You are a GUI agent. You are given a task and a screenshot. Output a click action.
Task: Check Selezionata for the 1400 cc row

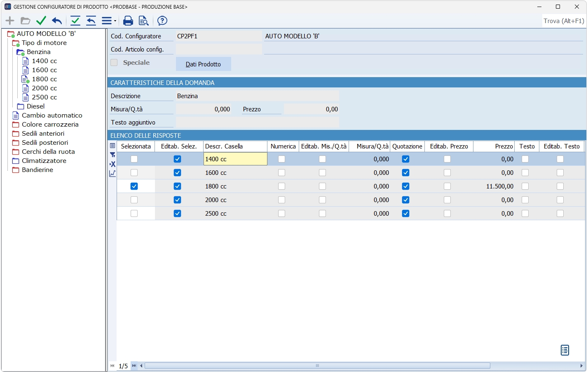pyautogui.click(x=134, y=159)
